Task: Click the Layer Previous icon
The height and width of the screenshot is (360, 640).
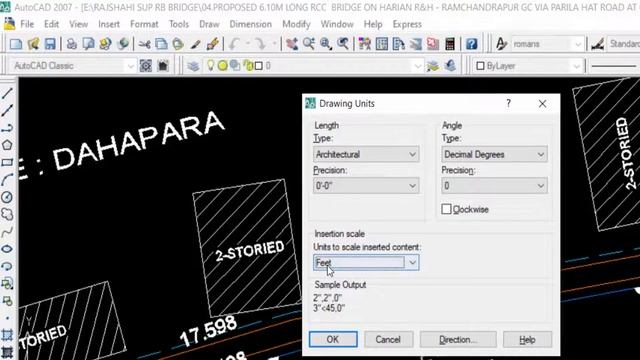Action: click(450, 66)
